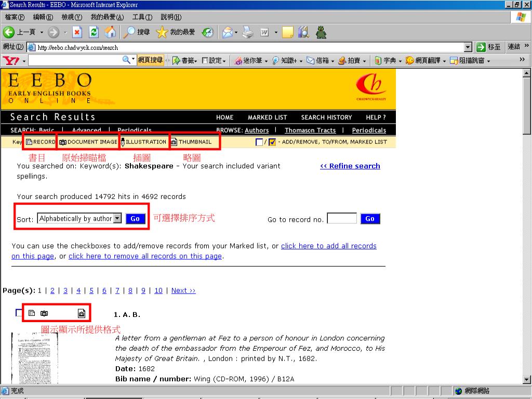Image resolution: width=532 pixels, height=399 pixels.
Task: Click the unchecked checkbox in the key legend
Action: [x=259, y=142]
